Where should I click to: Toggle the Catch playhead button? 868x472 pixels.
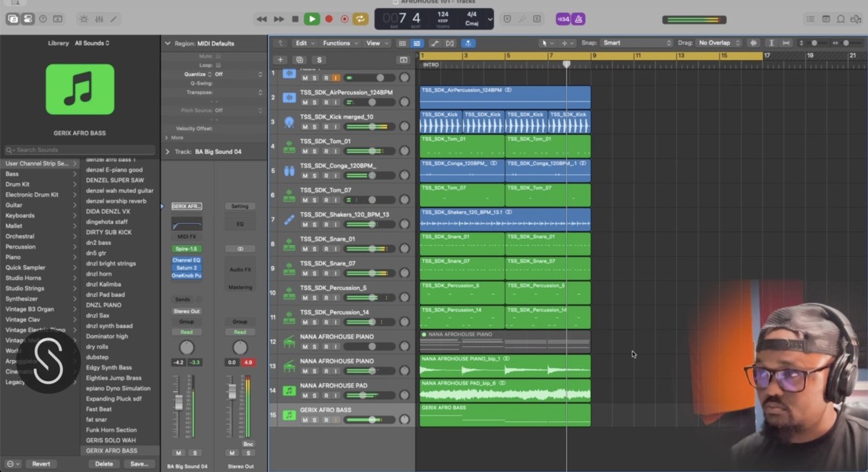pos(469,43)
